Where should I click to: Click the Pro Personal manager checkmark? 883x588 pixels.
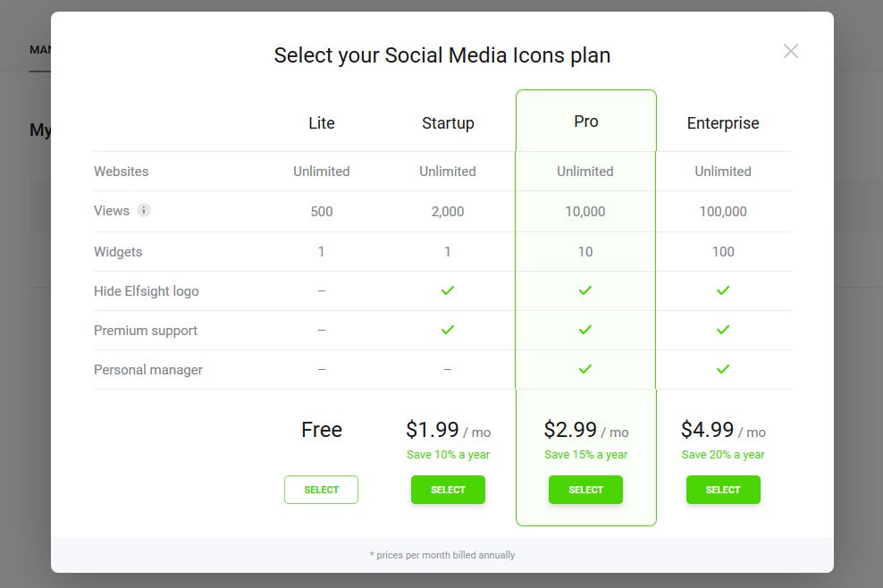click(585, 369)
